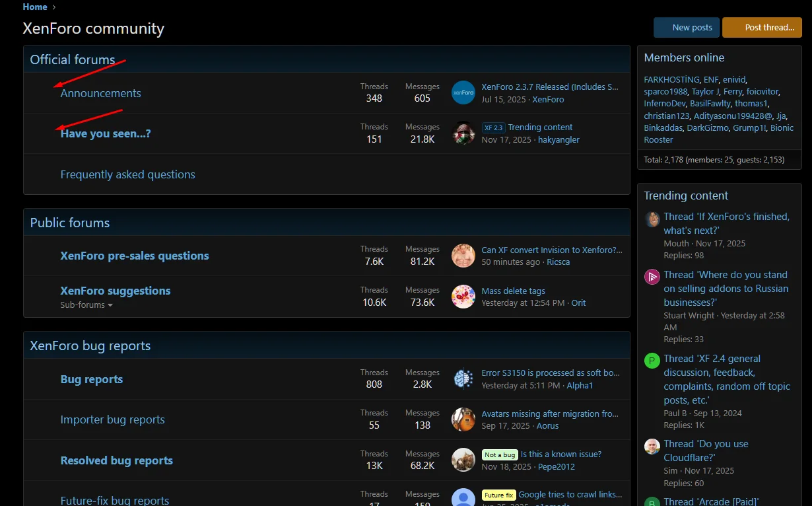Open the Announcements forum

coord(100,93)
